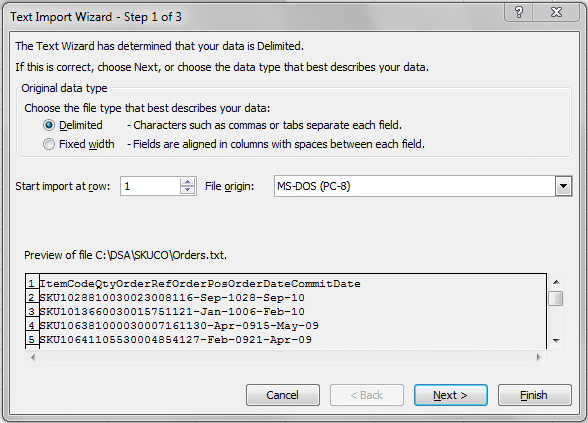Image resolution: width=588 pixels, height=423 pixels.
Task: Click the preview horizontal scroll right arrow
Action: [x=539, y=357]
